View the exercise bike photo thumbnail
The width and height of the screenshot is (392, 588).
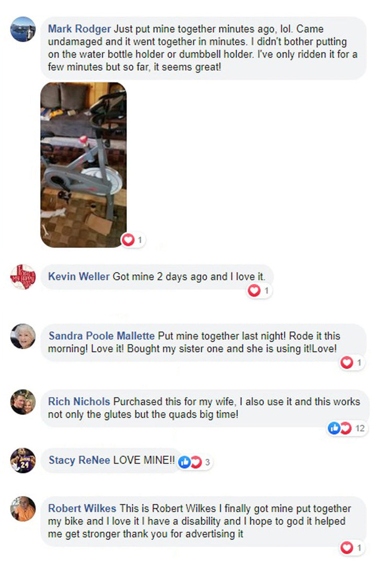pyautogui.click(x=83, y=164)
